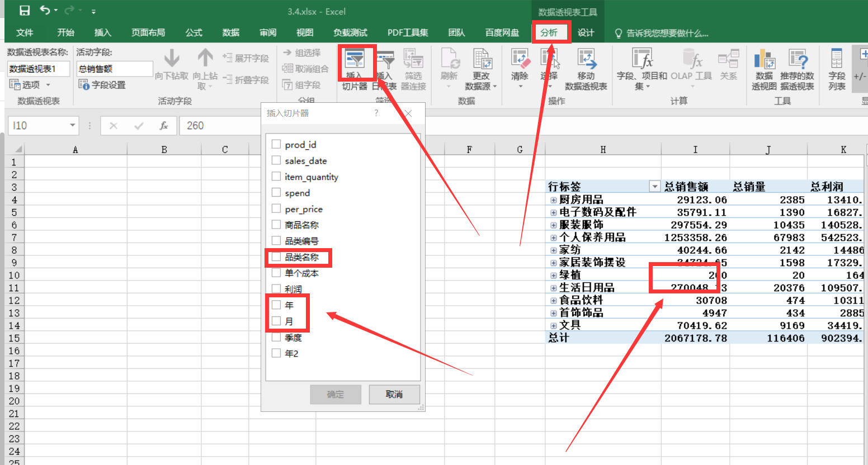Expand the 服装服饰 row
Screen dimensions: 868x465
(553, 225)
